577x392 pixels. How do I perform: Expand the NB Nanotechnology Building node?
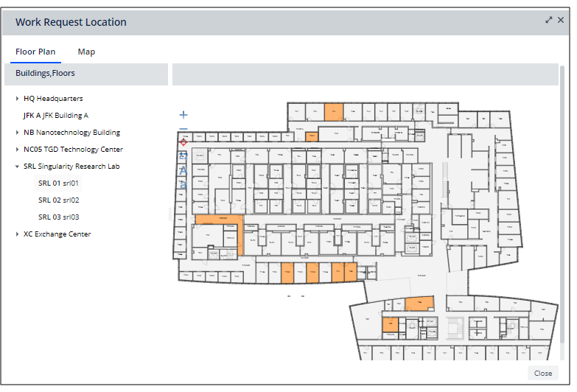click(17, 133)
